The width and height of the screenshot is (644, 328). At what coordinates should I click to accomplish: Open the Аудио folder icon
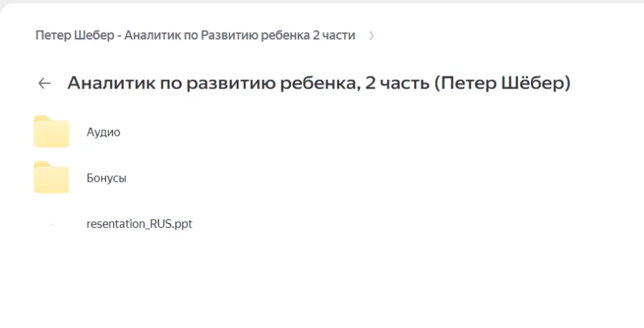(52, 131)
